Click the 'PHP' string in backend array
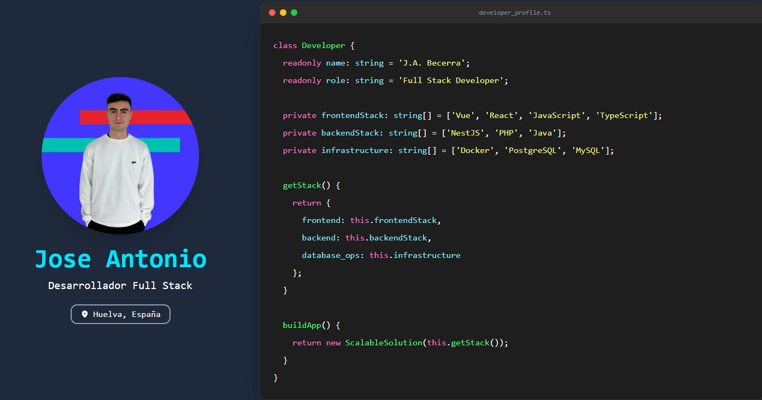Image resolution: width=762 pixels, height=400 pixels. pos(506,133)
